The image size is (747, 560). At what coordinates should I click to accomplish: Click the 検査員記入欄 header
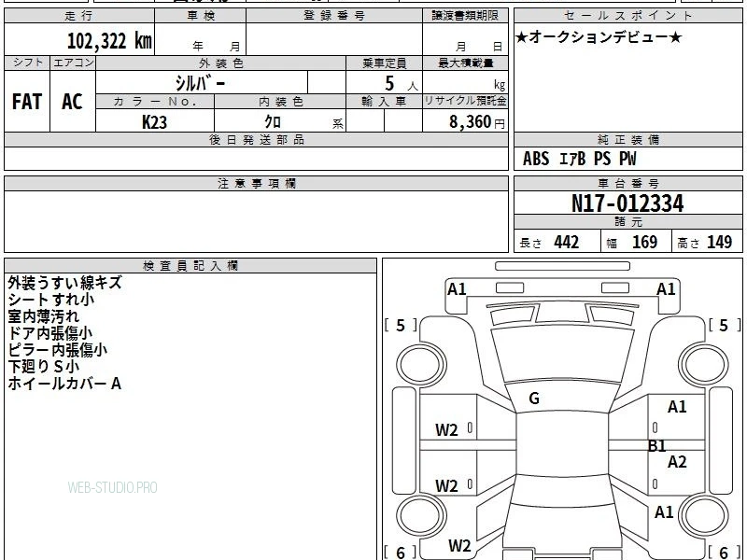[190, 266]
